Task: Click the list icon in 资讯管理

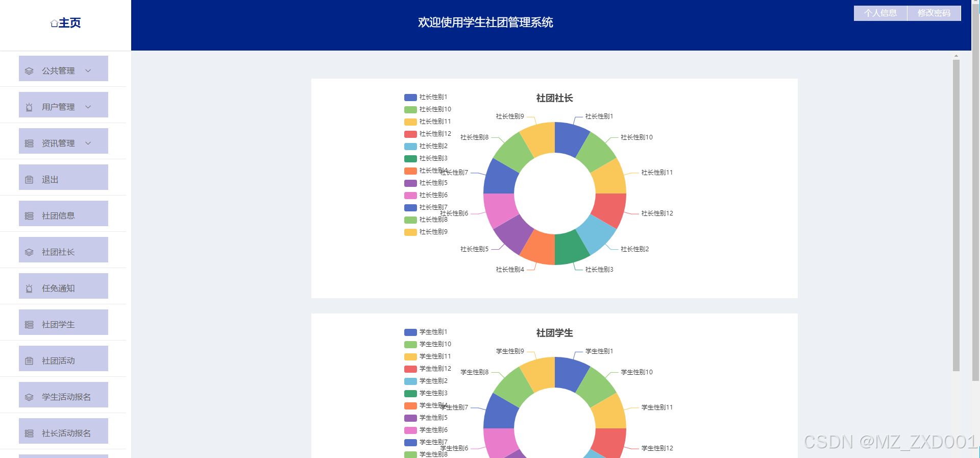Action: 29,143
